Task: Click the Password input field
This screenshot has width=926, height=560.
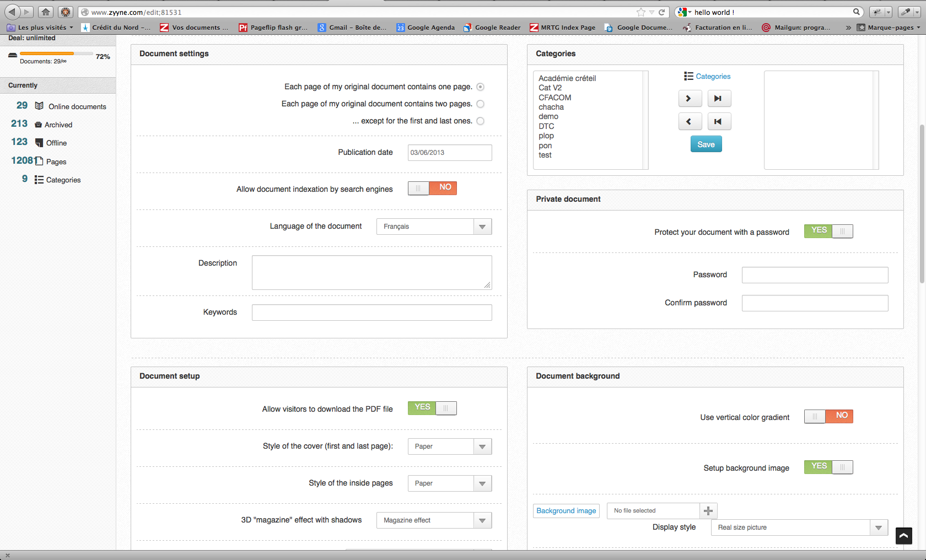Action: pyautogui.click(x=815, y=275)
